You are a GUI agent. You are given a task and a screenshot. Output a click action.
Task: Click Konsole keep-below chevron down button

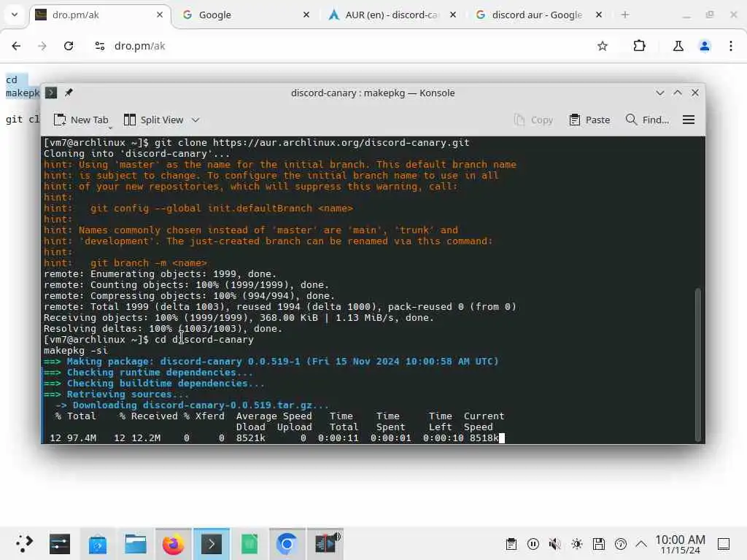click(659, 93)
